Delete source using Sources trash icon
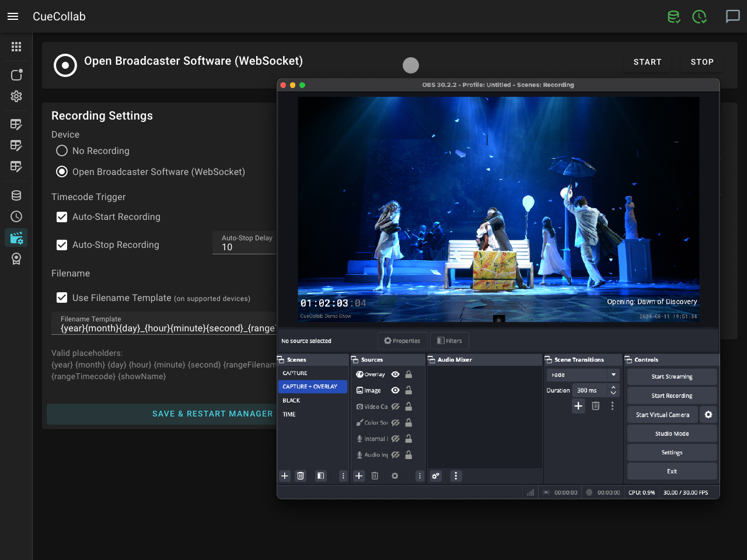747x560 pixels. pos(375,476)
